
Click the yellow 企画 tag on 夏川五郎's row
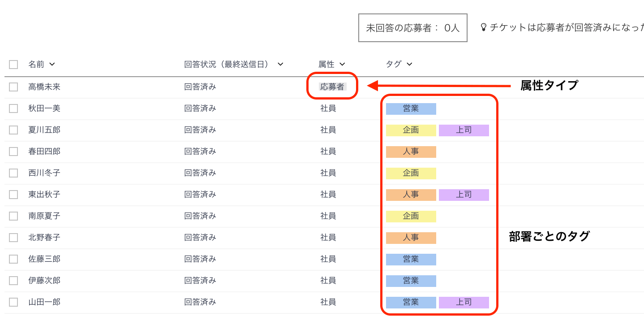click(x=411, y=130)
